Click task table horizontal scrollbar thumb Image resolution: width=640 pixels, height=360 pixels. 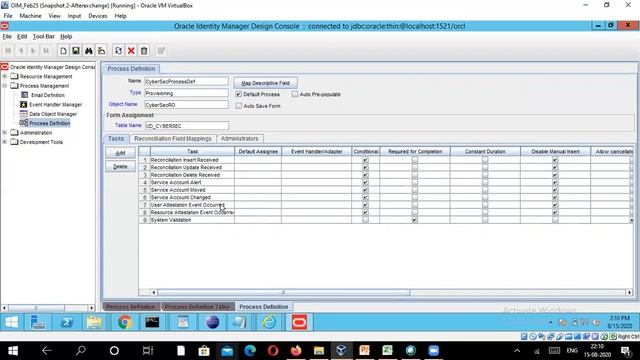(283, 292)
